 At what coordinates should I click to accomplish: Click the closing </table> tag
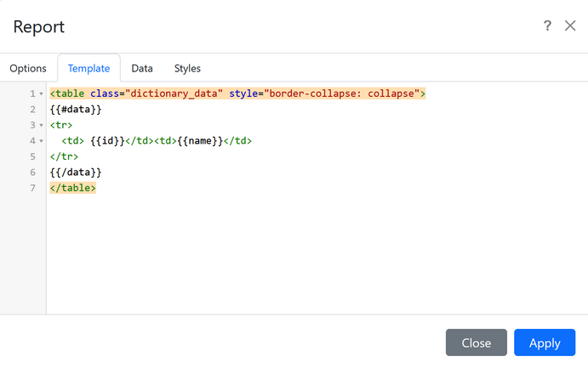click(73, 189)
